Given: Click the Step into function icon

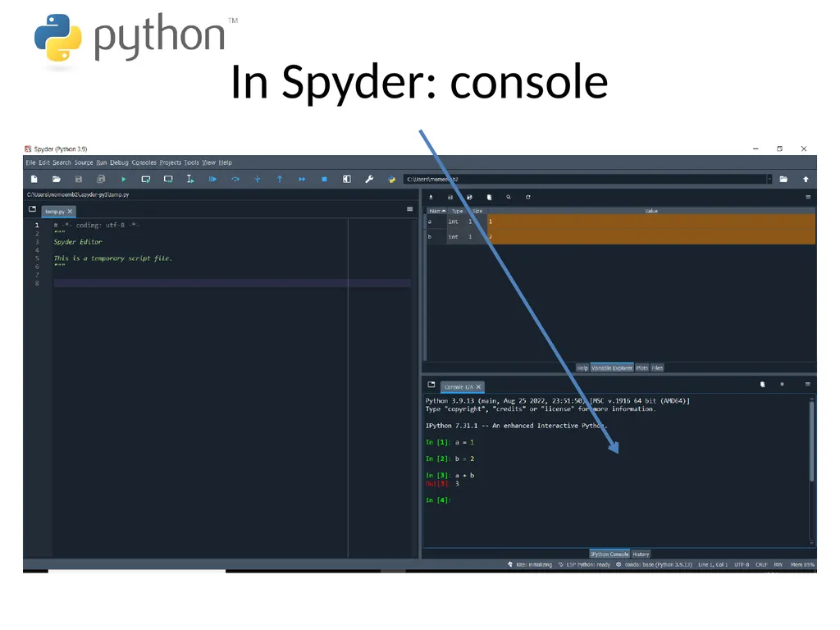Looking at the screenshot, I should [x=258, y=180].
